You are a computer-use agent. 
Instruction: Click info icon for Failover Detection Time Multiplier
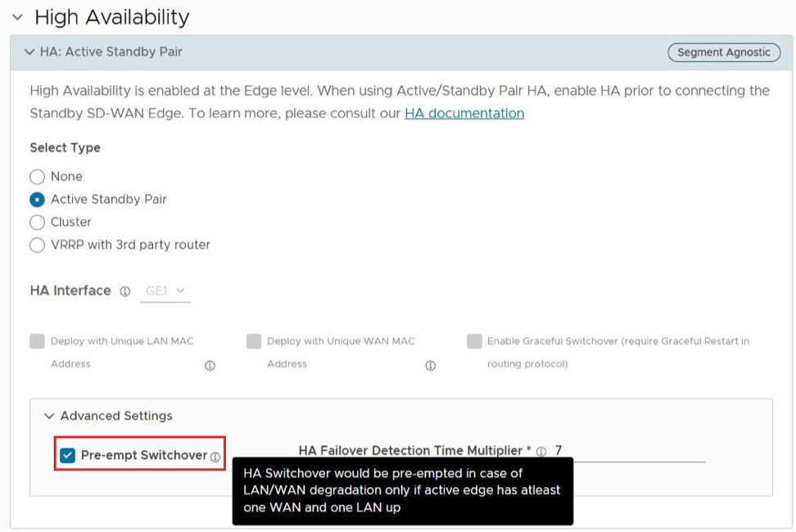541,452
